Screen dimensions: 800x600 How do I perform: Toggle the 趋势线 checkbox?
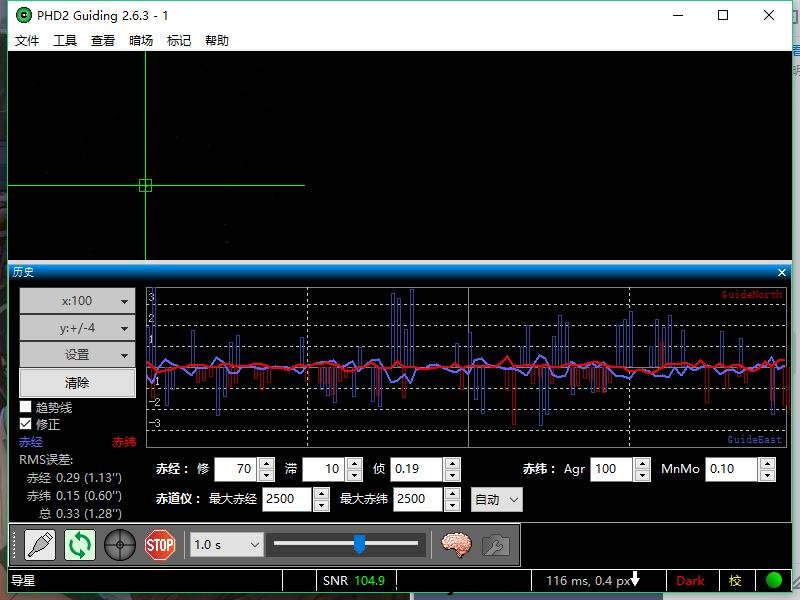[26, 407]
